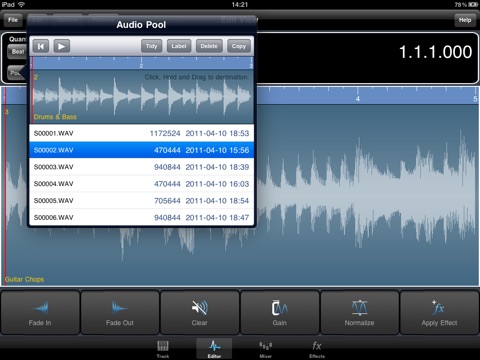The height and width of the screenshot is (360, 480).
Task: Open the File menu
Action: tap(13, 20)
